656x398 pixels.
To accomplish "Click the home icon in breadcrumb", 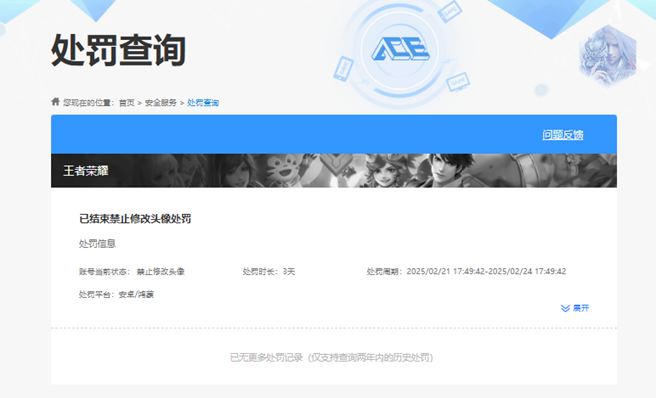I will pos(55,101).
